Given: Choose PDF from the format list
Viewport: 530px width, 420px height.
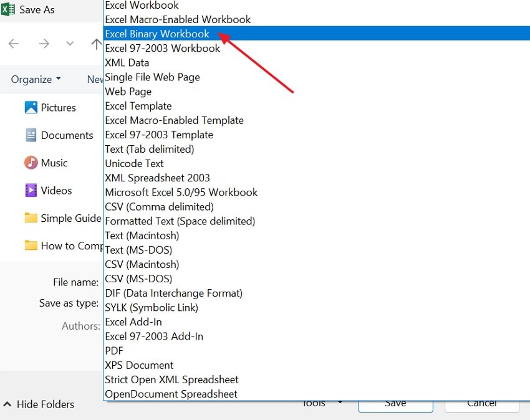Looking at the screenshot, I should pos(113,350).
